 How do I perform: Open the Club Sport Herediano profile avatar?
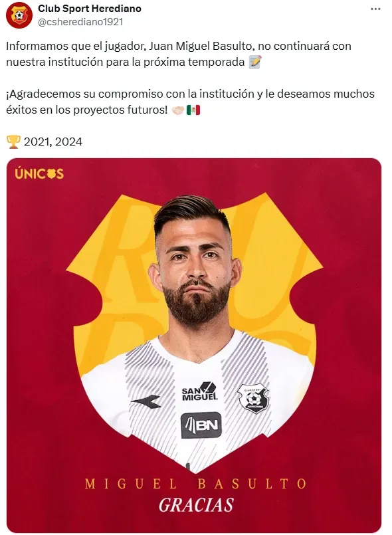19,15
